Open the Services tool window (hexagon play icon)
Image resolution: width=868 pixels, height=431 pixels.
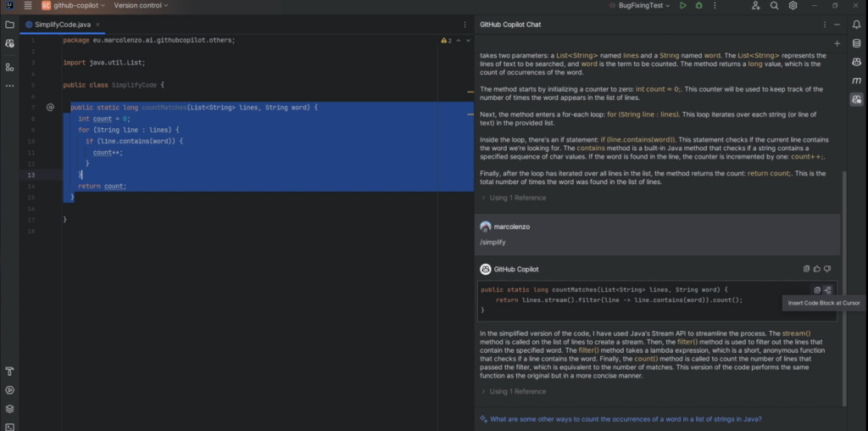point(9,390)
